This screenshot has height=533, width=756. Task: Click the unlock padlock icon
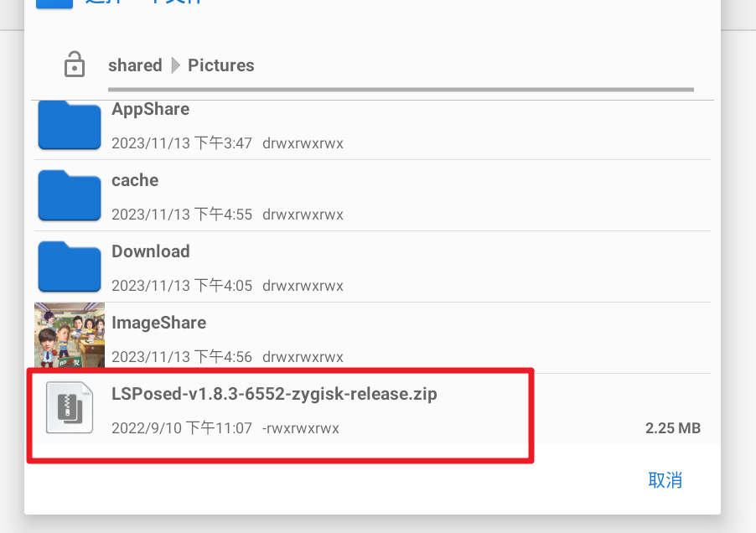tap(75, 65)
